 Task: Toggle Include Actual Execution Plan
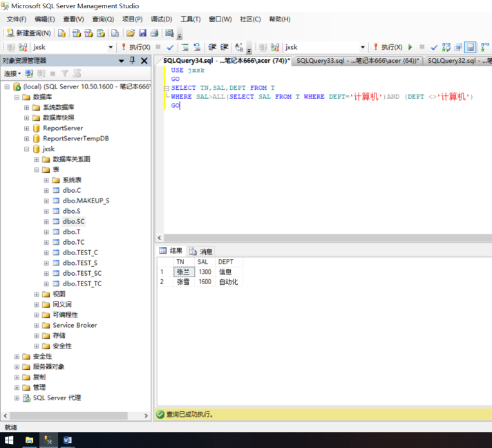[485, 48]
